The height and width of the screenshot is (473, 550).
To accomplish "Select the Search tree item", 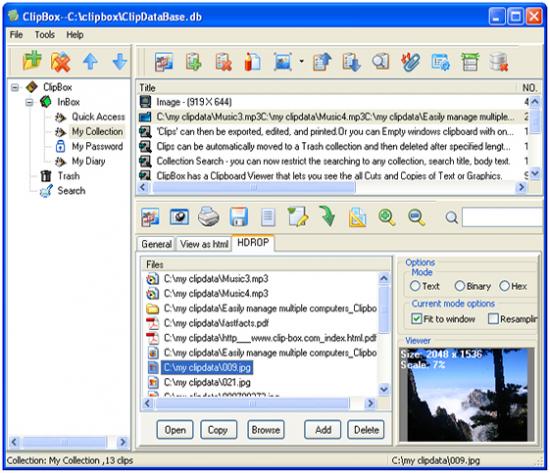I will pyautogui.click(x=72, y=191).
